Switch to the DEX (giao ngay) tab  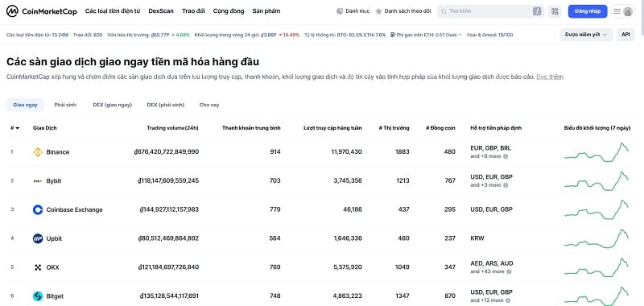coord(112,105)
